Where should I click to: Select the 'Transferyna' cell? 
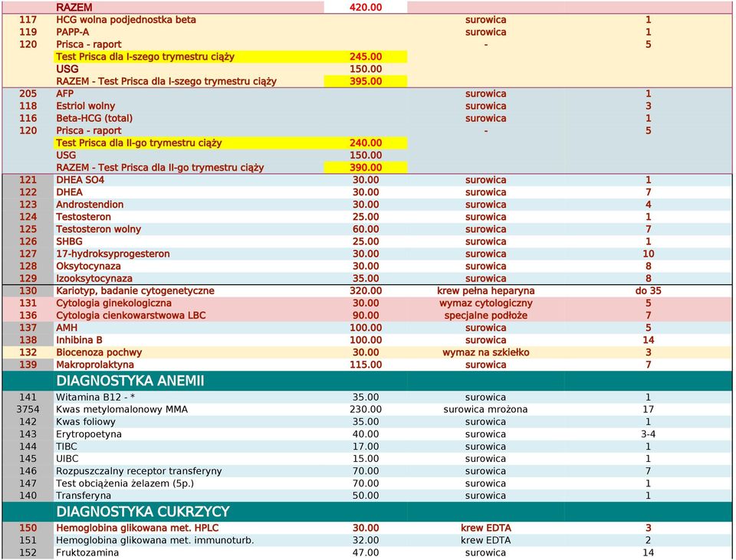[x=84, y=496]
